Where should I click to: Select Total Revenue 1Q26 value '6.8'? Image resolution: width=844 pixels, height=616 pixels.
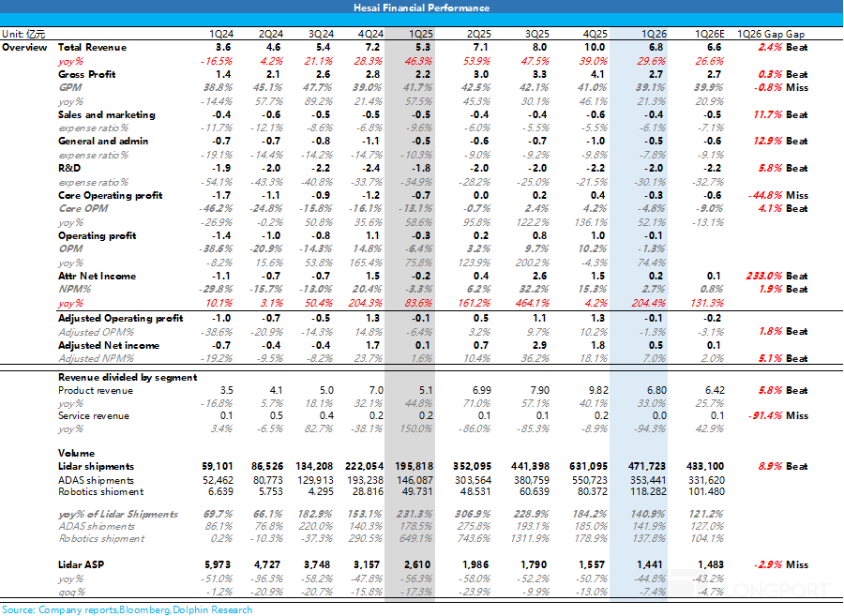click(x=656, y=47)
